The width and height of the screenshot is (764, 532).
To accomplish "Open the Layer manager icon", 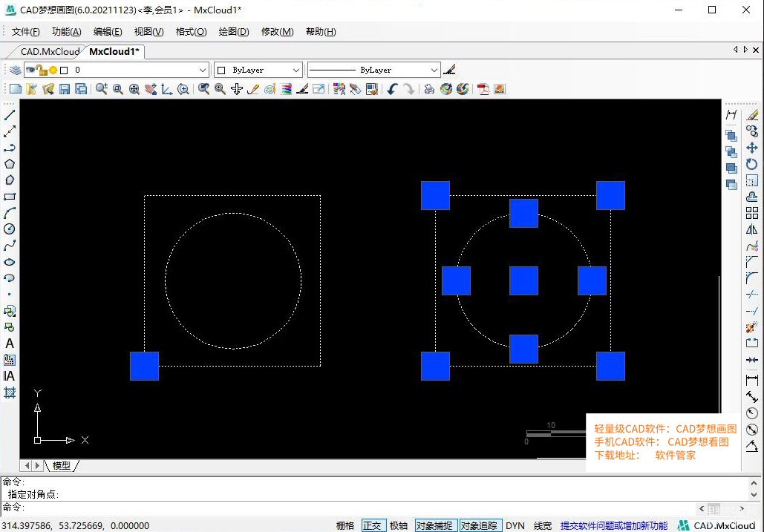I will [15, 70].
